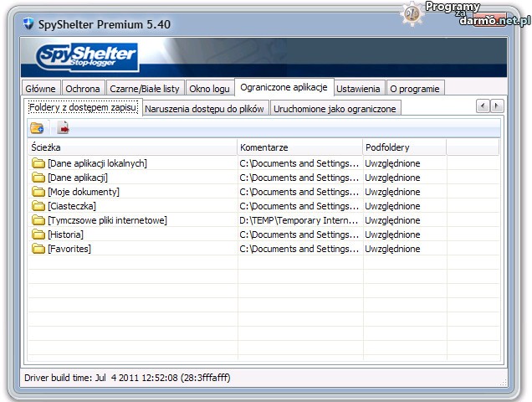Open the Czarne/Białe listy tab
Image resolution: width=532 pixels, height=402 pixels.
(144, 89)
